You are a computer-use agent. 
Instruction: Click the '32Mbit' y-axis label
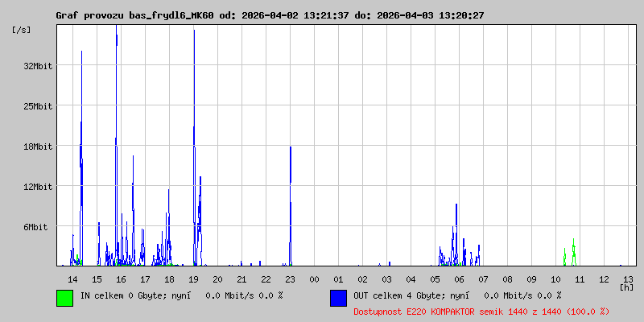click(x=38, y=66)
